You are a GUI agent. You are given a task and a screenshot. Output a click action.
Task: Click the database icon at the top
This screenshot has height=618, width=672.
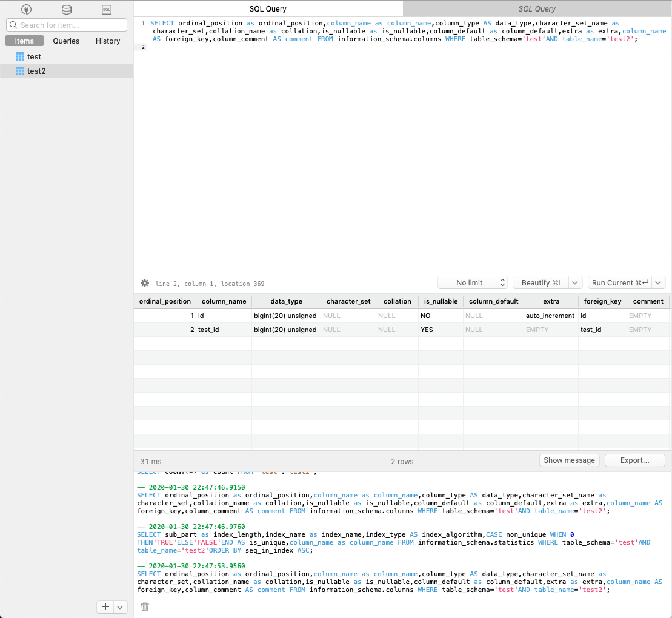pyautogui.click(x=66, y=9)
